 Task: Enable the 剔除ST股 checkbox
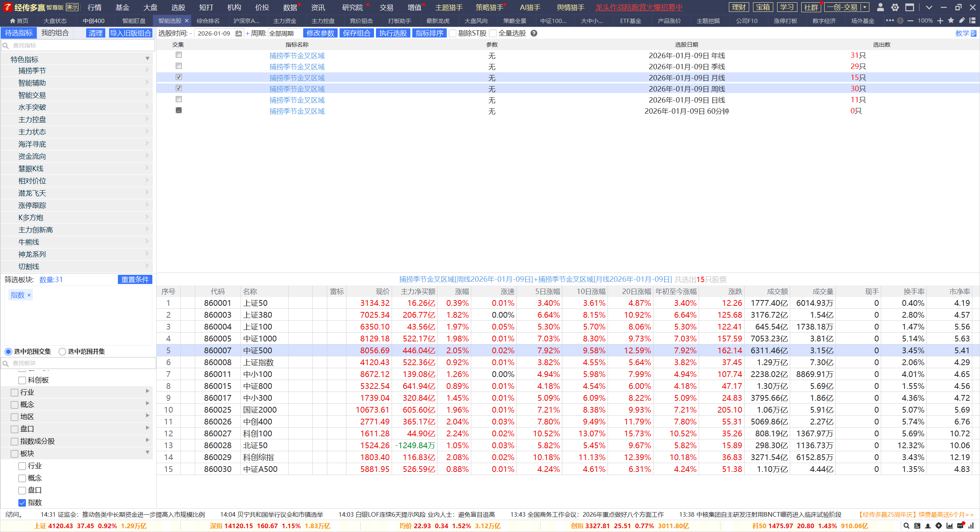pyautogui.click(x=453, y=34)
